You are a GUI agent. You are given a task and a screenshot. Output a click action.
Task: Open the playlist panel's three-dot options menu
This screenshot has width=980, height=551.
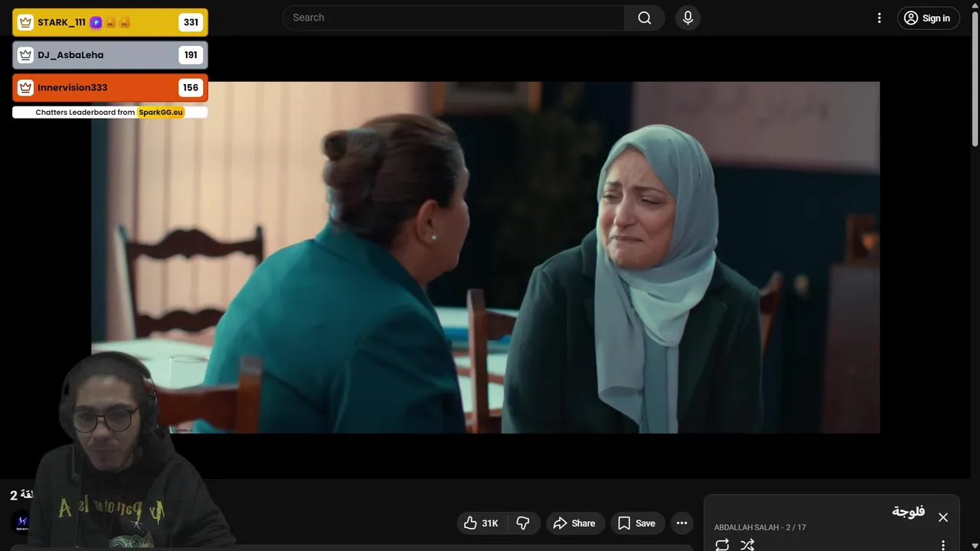click(x=943, y=545)
